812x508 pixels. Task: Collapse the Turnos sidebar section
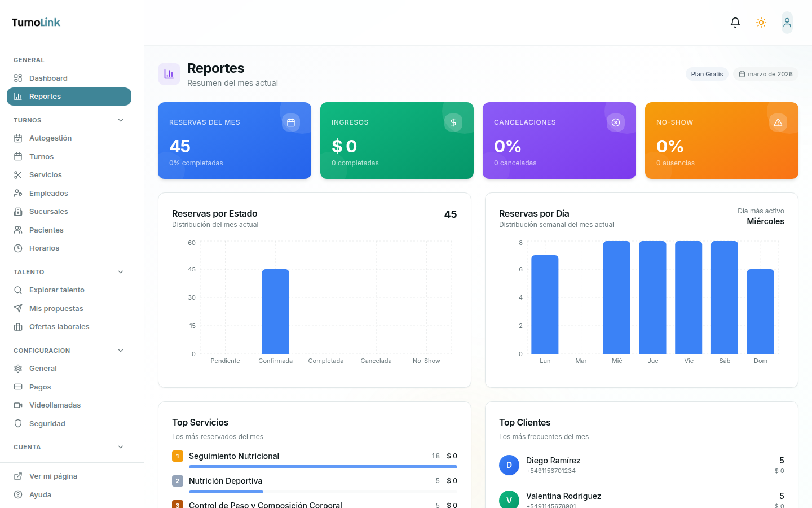click(x=121, y=120)
